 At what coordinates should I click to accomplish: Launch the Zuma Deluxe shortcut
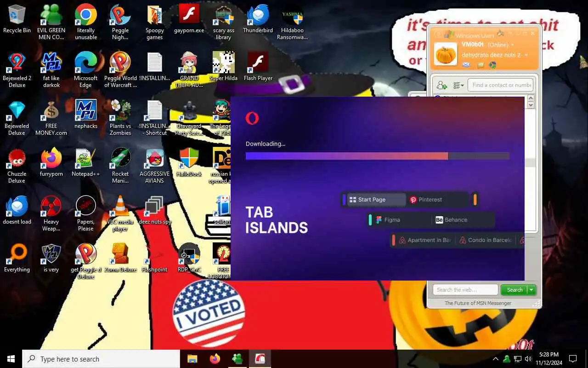click(x=120, y=259)
